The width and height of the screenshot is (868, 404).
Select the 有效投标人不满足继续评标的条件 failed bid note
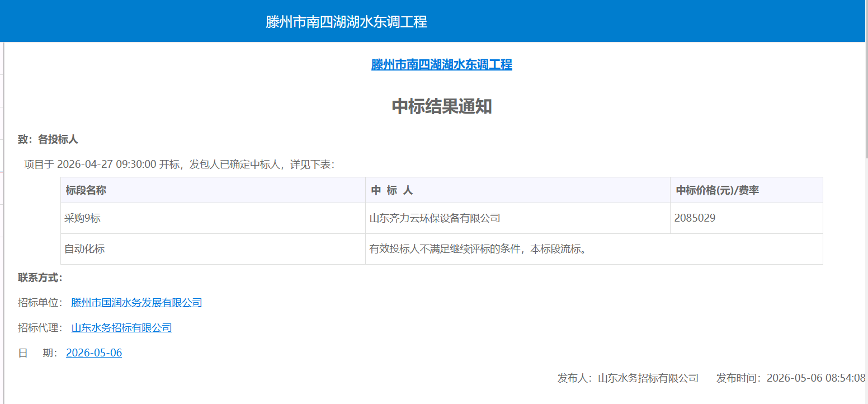[x=594, y=249]
